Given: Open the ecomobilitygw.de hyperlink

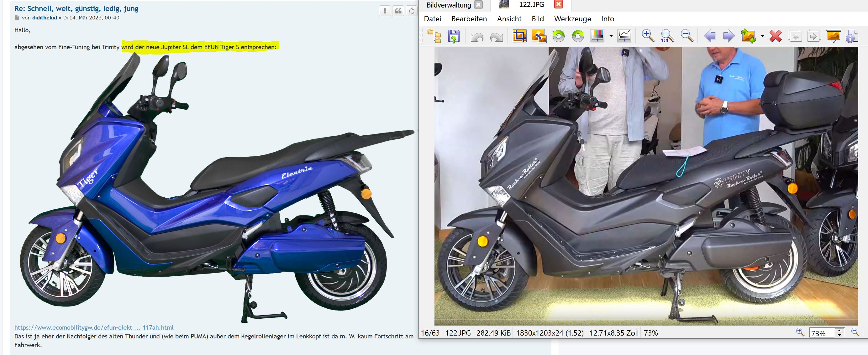Looking at the screenshot, I should click(x=94, y=327).
